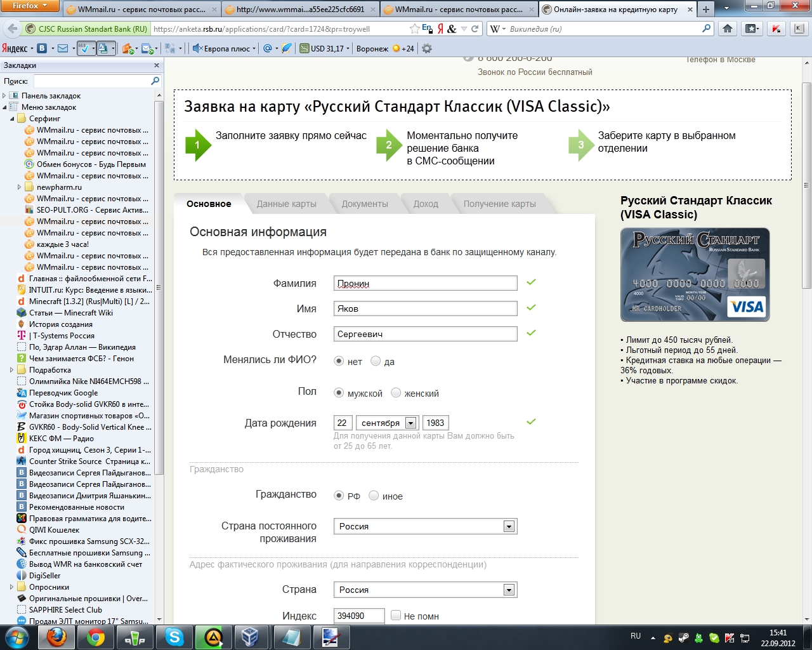Mute the Европа плюс radio speaker icon

(197, 48)
